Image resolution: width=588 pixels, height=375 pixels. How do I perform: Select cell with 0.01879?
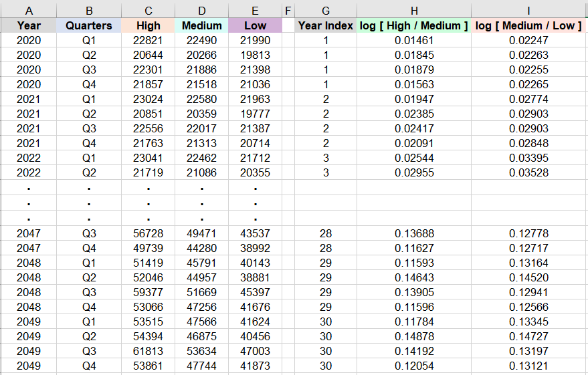[414, 70]
